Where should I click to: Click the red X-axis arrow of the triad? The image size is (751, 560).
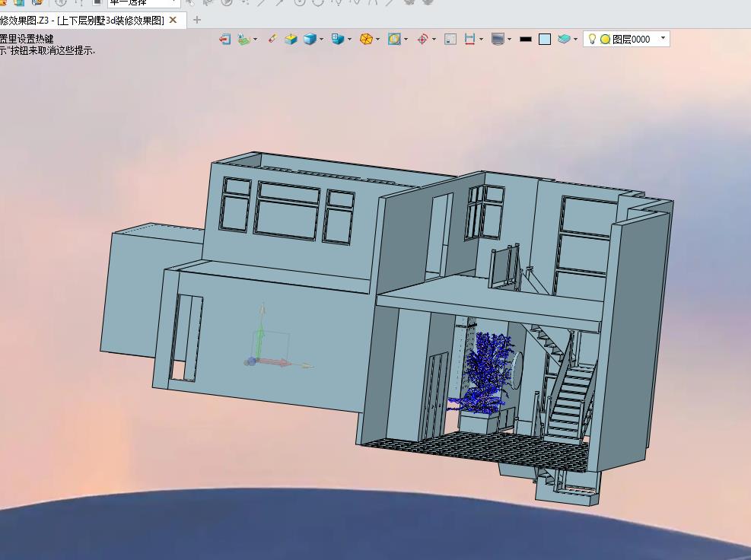pyautogui.click(x=275, y=361)
